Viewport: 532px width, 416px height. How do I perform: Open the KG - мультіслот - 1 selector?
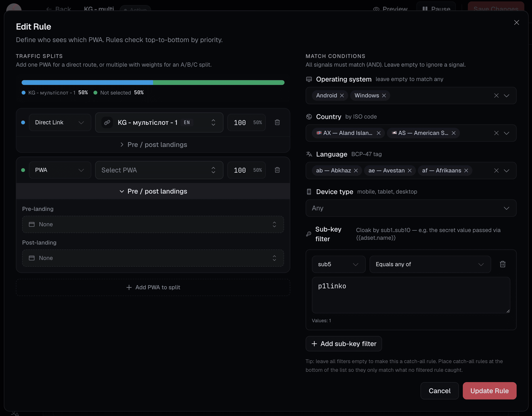click(159, 122)
